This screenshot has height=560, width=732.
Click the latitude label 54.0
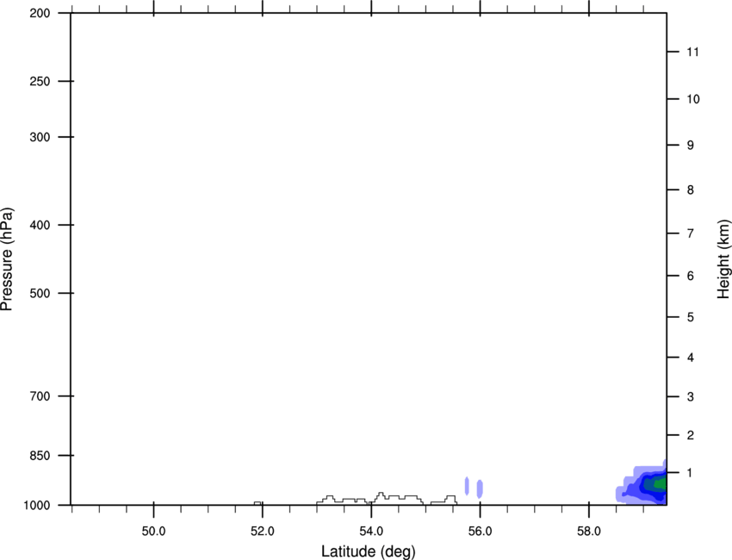[x=371, y=532]
